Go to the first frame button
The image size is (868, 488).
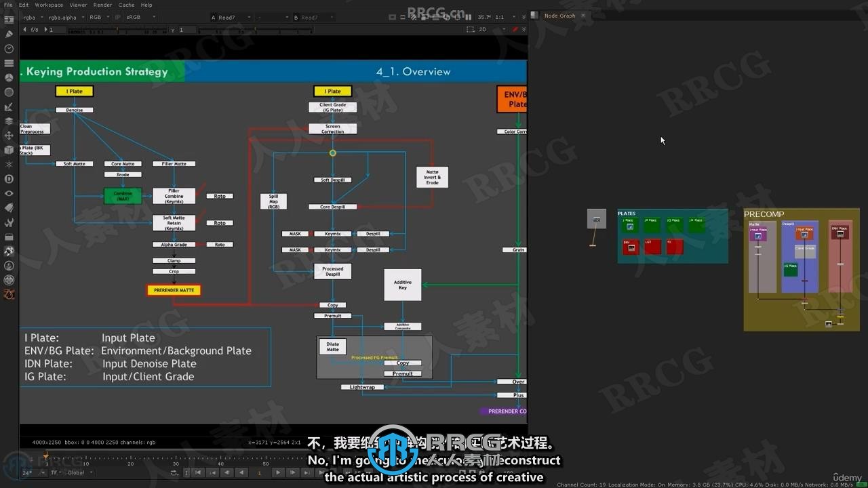pyautogui.click(x=198, y=472)
